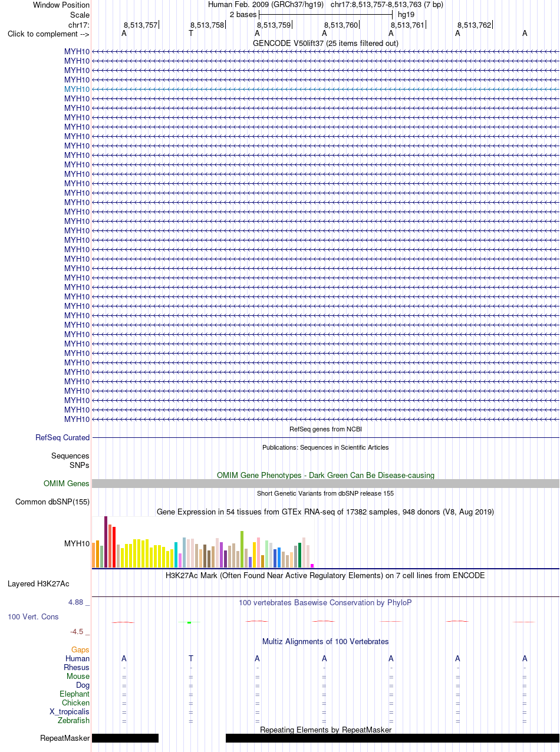Open the RepeatMasker track label
The height and width of the screenshot is (752, 560).
point(65,738)
